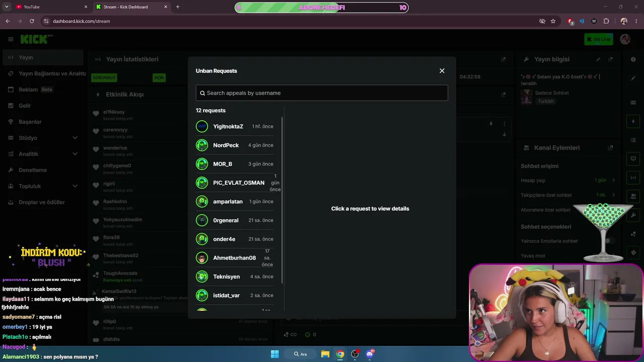644x362 pixels.
Task: Select amparlatan's unban request
Action: (x=235, y=202)
